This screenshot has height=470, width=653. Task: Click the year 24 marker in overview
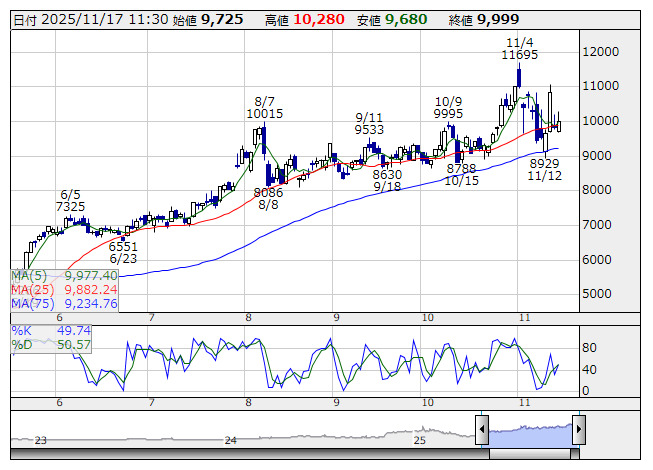[x=231, y=440]
